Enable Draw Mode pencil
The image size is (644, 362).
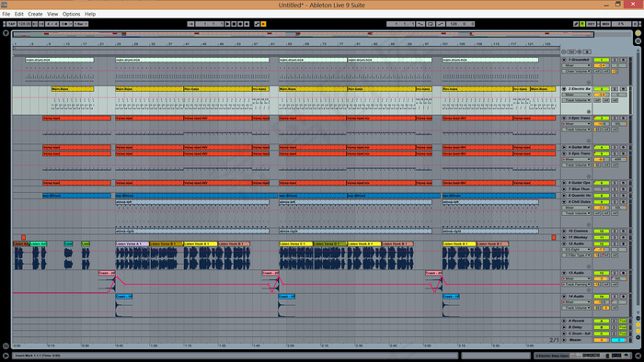coord(576,24)
